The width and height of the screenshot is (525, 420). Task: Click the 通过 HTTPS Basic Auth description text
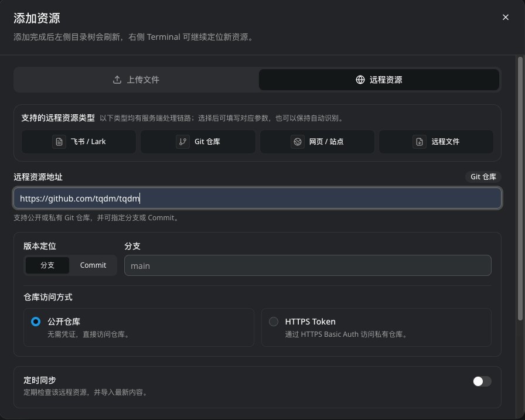pos(346,334)
